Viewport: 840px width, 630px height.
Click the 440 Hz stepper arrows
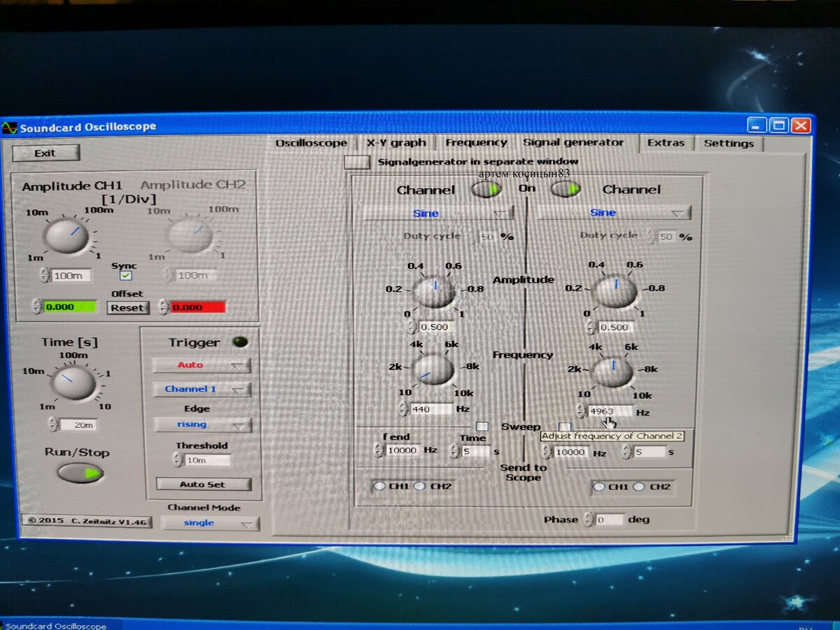tap(403, 409)
